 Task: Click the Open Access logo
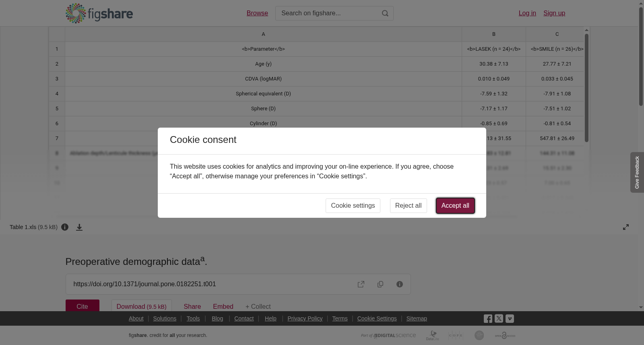coord(505,335)
